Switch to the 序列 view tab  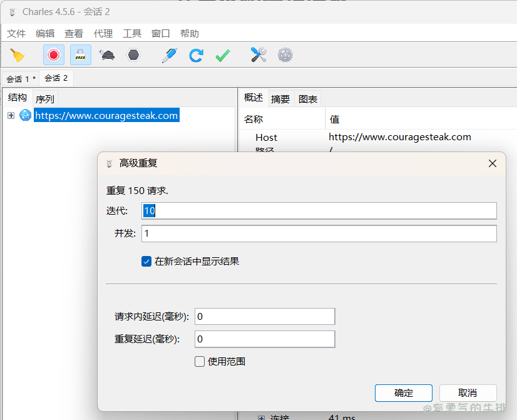(45, 99)
